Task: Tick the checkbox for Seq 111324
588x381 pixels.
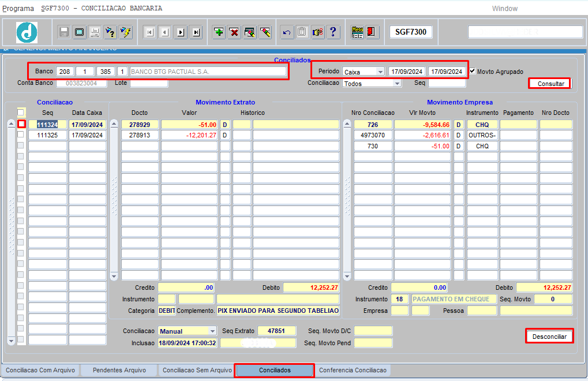Action: [21, 124]
